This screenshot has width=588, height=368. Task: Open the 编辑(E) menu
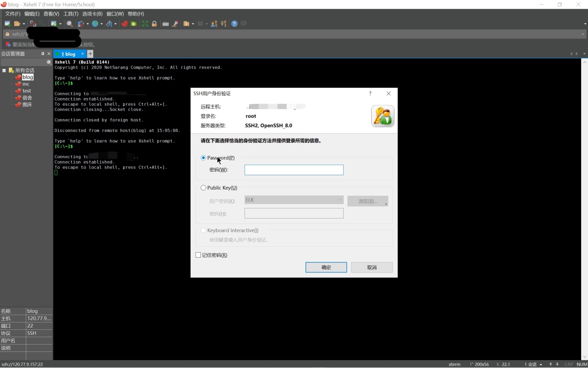click(32, 14)
